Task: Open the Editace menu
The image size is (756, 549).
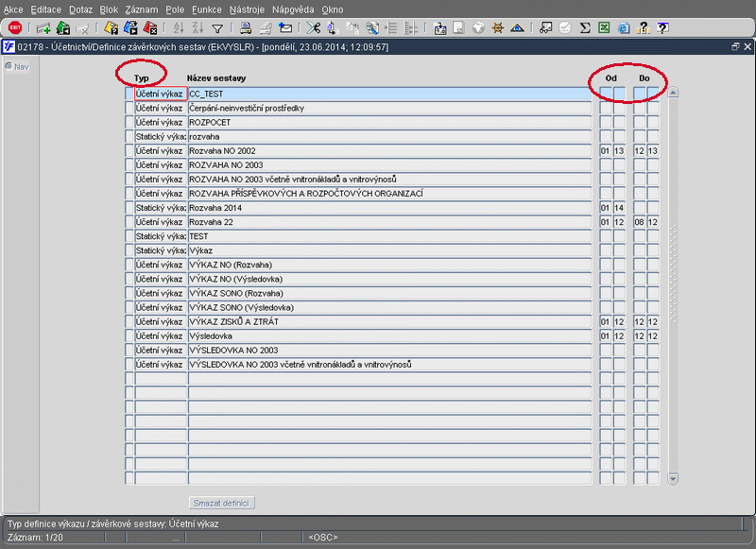Action: point(45,9)
